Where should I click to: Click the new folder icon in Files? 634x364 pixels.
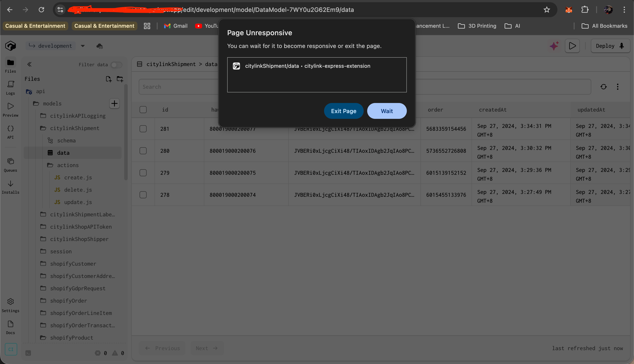(120, 79)
